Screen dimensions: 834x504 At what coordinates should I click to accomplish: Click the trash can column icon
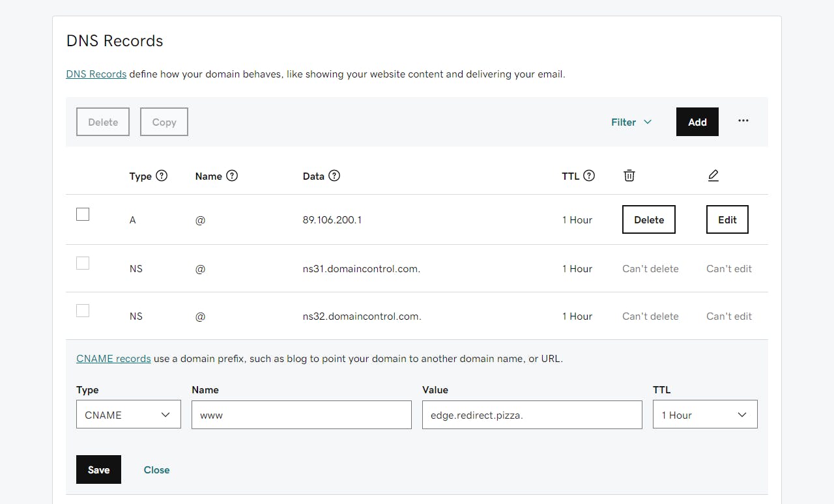[x=629, y=176]
